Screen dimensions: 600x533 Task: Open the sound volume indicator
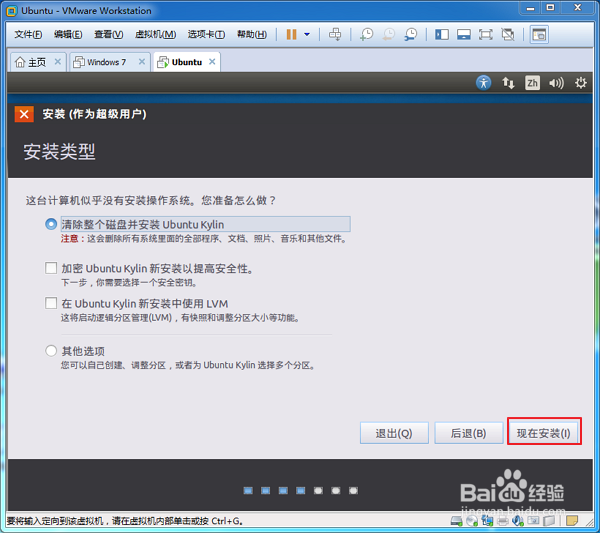pyautogui.click(x=556, y=83)
